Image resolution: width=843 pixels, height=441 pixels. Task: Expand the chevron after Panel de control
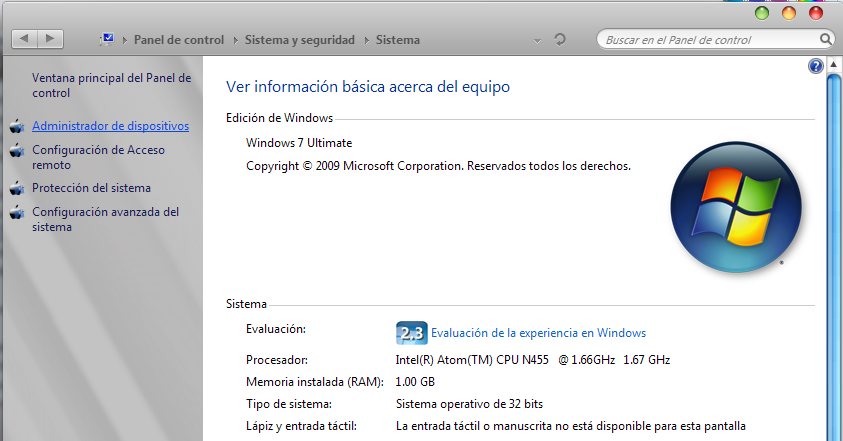(x=235, y=40)
